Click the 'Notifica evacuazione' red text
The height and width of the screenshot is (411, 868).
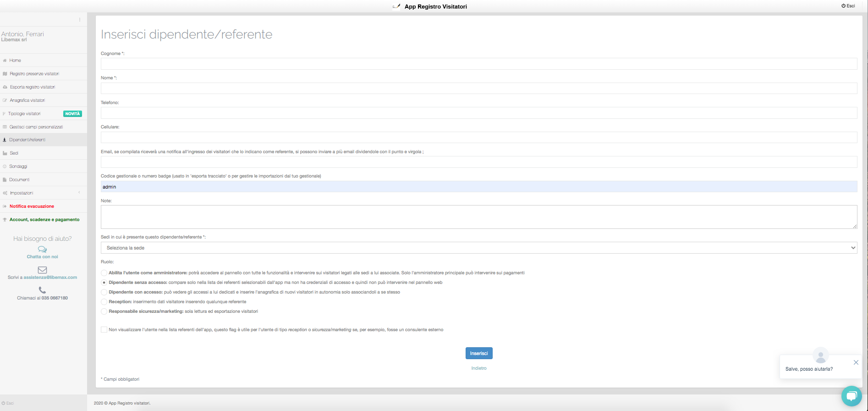tap(32, 206)
